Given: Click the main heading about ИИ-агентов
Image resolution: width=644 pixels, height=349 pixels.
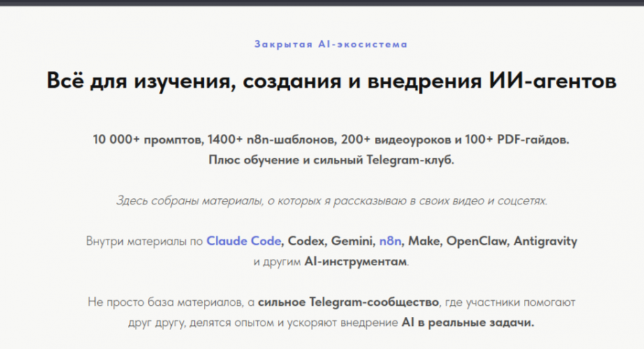Looking at the screenshot, I should [x=331, y=81].
